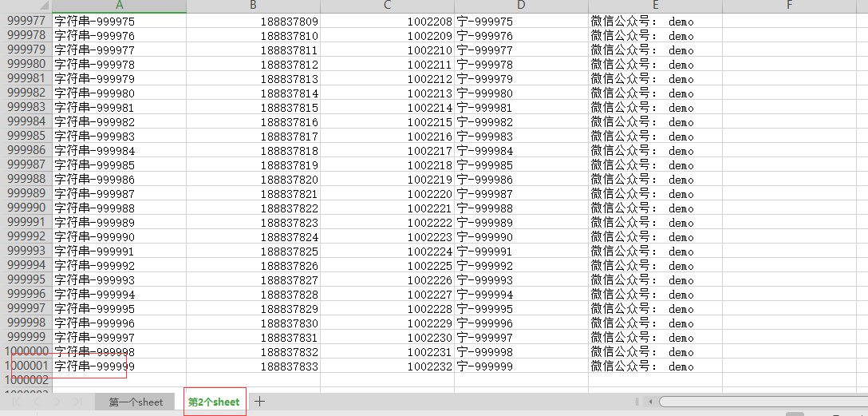The width and height of the screenshot is (868, 416).
Task: Click cell 1002208
Action: click(x=387, y=22)
